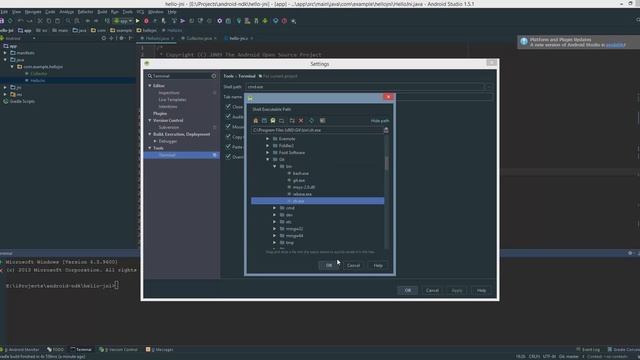This screenshot has height=360, width=640.
Task: Open the Refactor menu
Action: 85,12
